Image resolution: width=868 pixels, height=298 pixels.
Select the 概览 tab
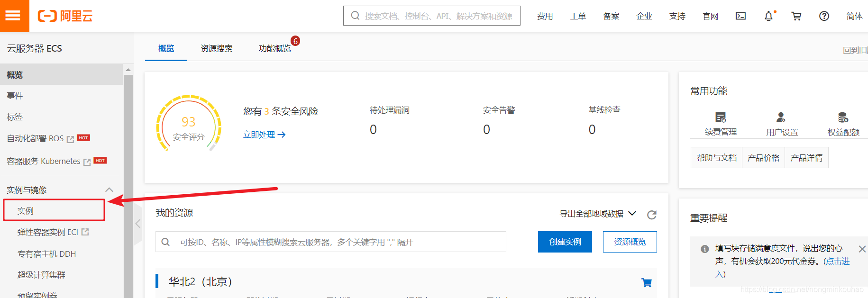[x=166, y=48]
